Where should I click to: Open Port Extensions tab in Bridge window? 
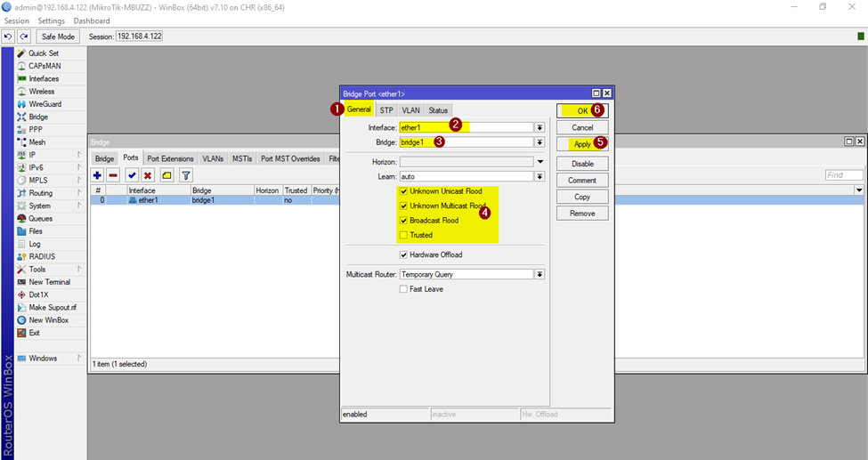[170, 159]
